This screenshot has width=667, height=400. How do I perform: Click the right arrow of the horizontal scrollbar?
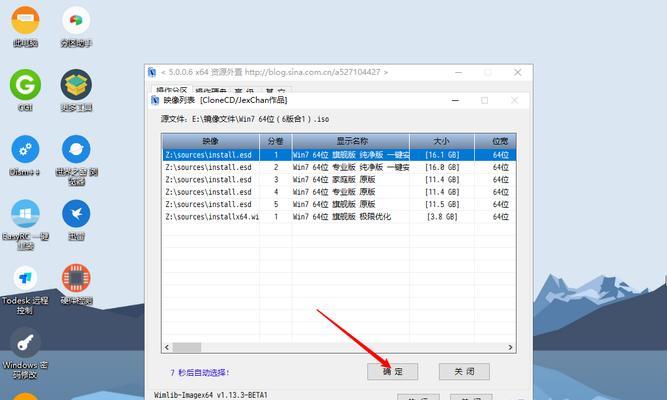point(510,348)
